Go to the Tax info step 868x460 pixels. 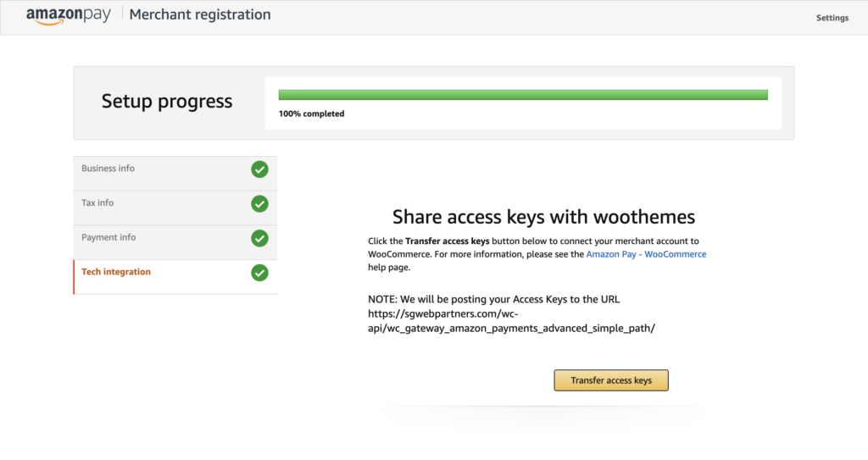[x=97, y=203]
